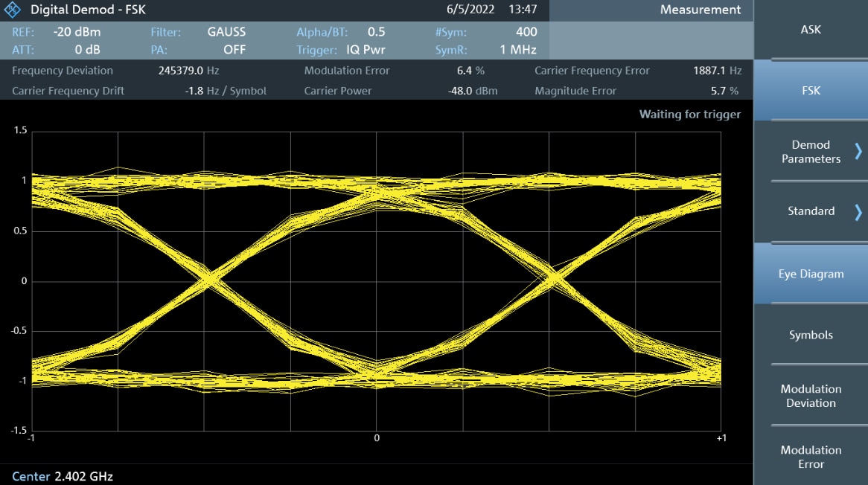This screenshot has width=868, height=485.
Task: Open the Modulation Deviation view
Action: point(811,396)
